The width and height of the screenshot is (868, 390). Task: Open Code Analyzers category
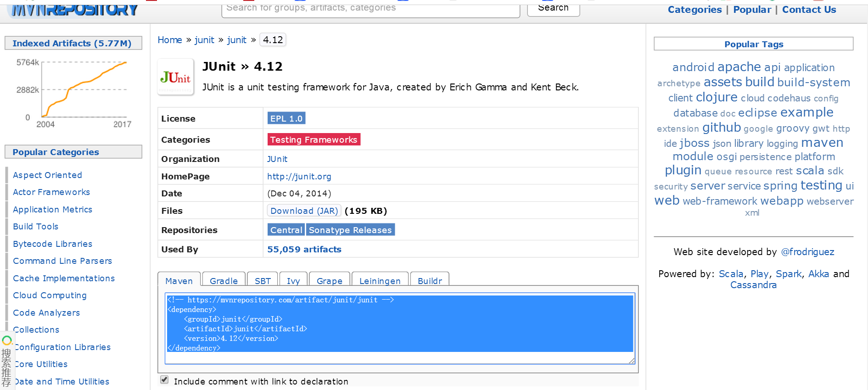tap(46, 312)
